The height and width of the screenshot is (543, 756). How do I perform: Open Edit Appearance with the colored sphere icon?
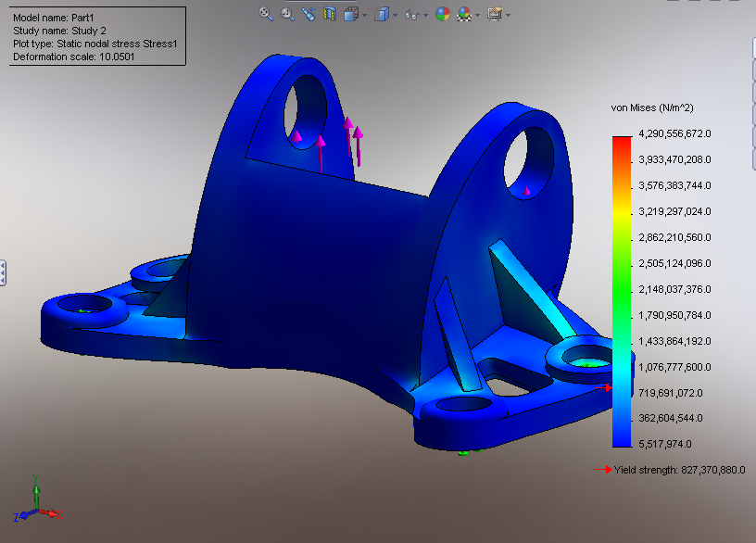point(443,13)
